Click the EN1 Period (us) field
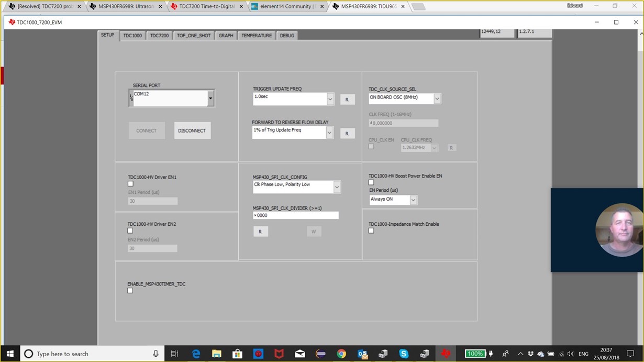Viewport: 644px width, 362px height. click(152, 201)
